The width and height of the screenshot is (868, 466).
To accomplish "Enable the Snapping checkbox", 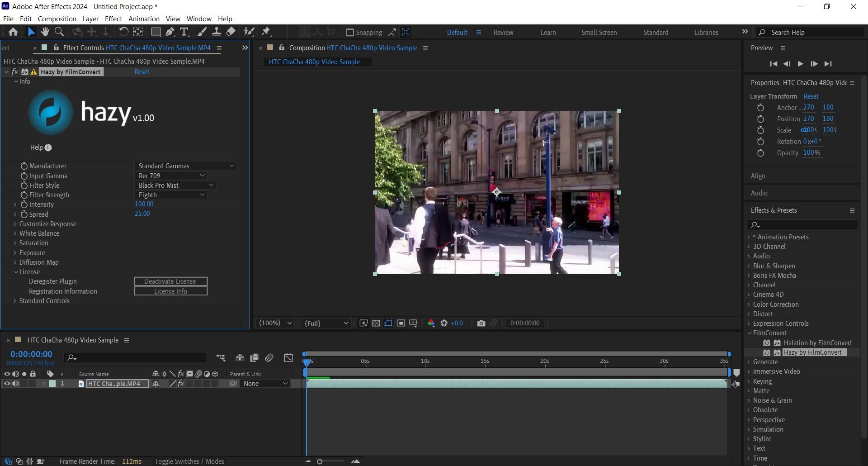I will click(x=350, y=33).
